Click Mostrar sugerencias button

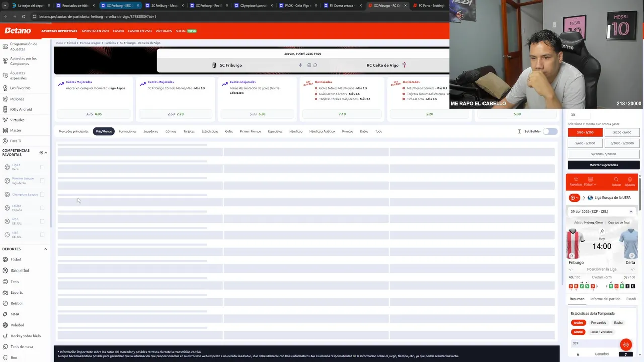tap(604, 165)
